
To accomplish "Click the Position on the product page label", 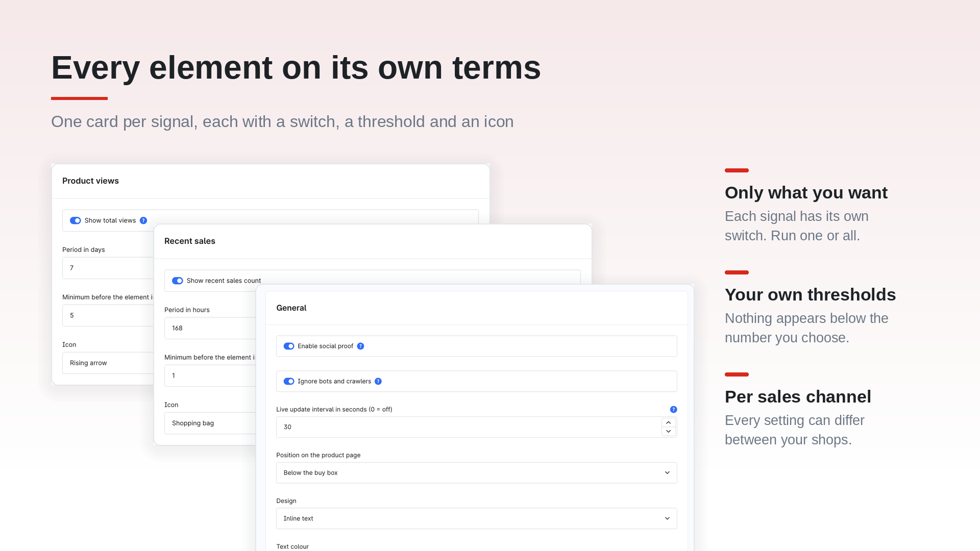I will click(x=318, y=455).
